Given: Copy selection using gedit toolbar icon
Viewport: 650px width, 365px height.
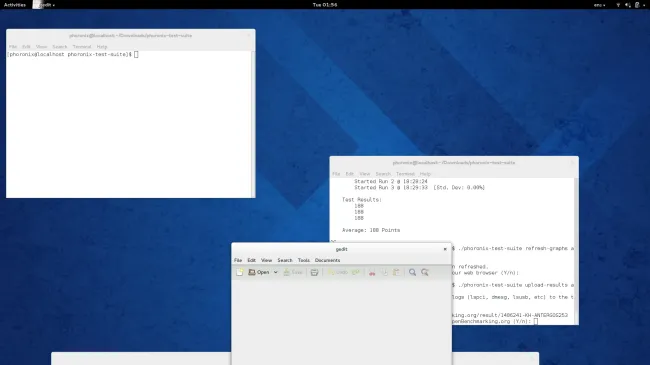Looking at the screenshot, I should point(384,272).
